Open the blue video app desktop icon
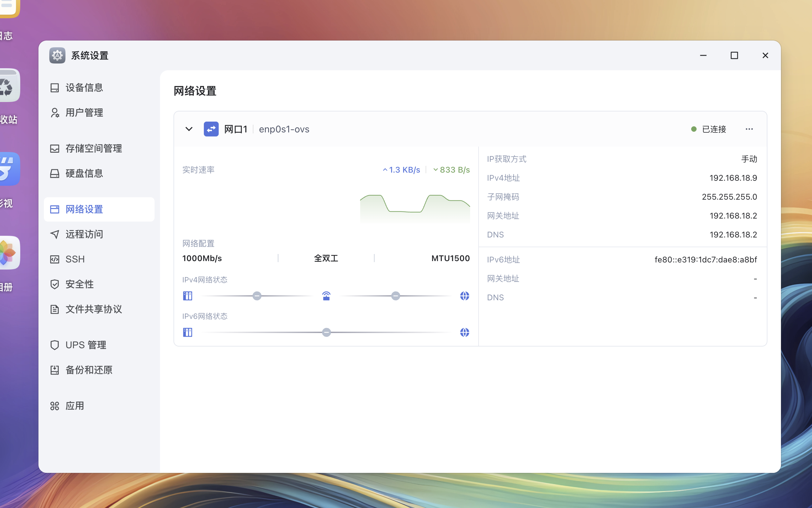 pyautogui.click(x=9, y=169)
